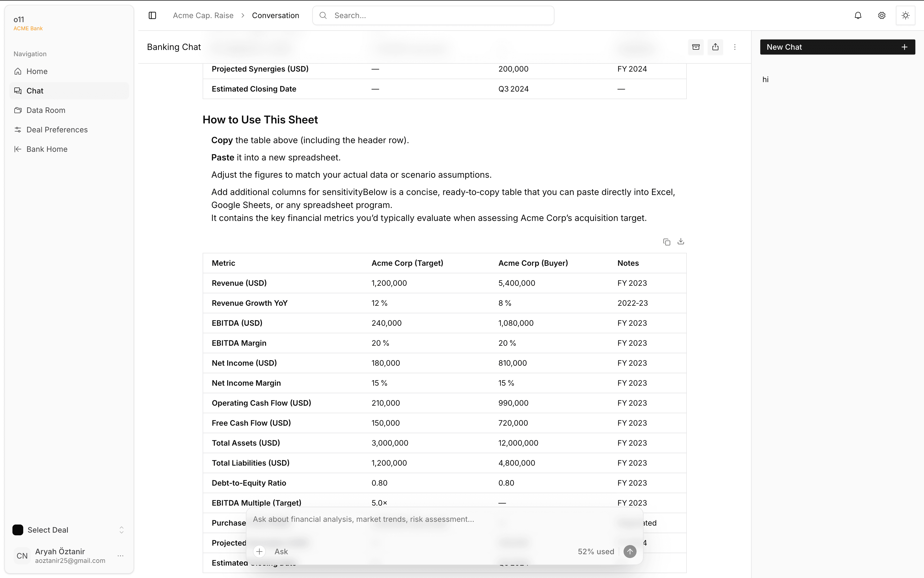
Task: Navigate to Deal Preferences
Action: point(56,130)
